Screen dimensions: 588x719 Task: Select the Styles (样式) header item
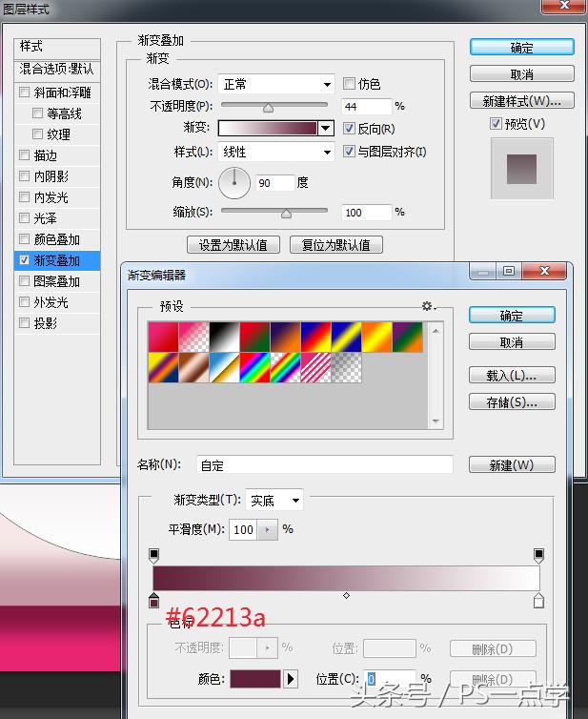(57, 47)
